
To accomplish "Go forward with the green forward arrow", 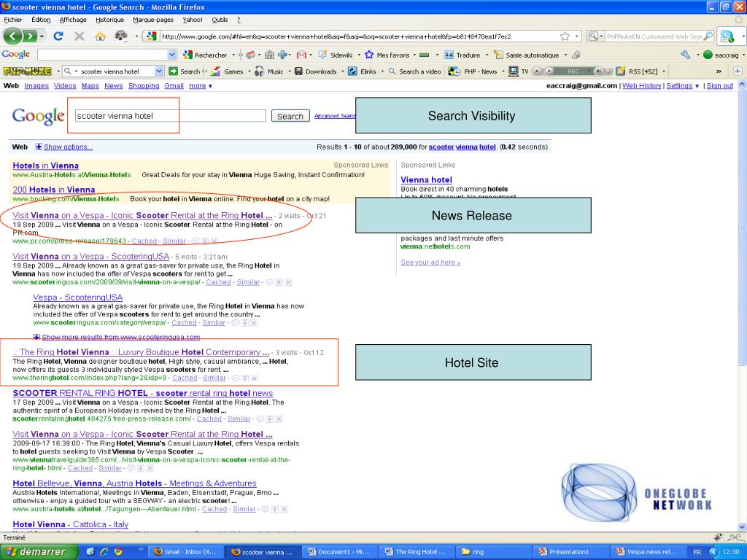I will click(29, 36).
